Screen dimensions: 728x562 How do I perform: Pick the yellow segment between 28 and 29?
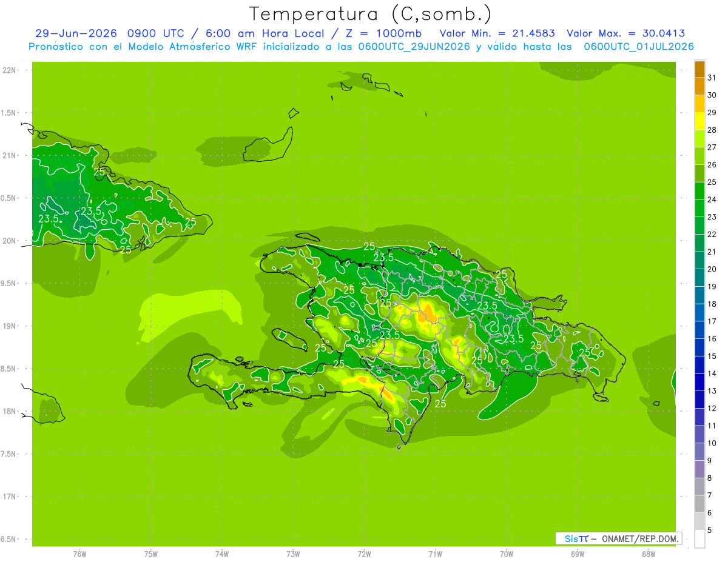tap(700, 121)
